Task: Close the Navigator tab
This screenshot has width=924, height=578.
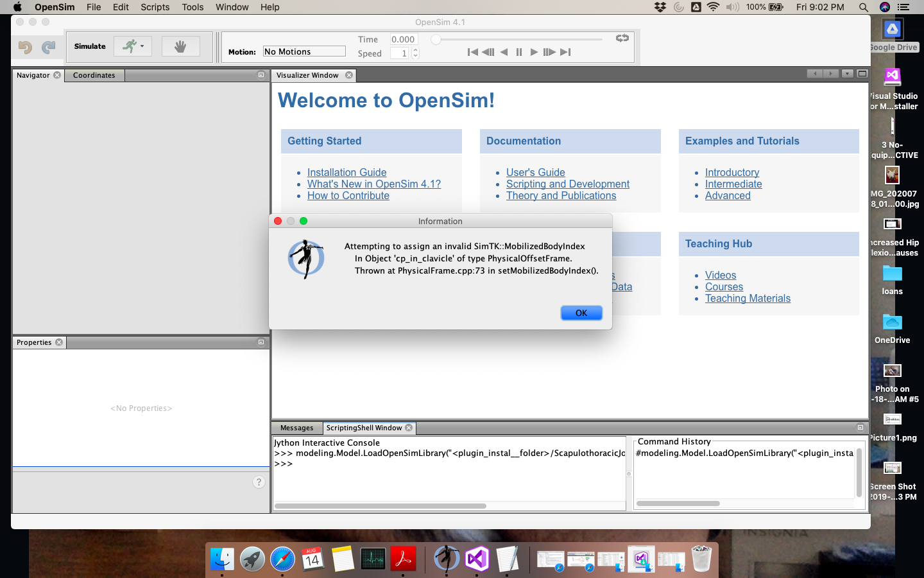Action: point(57,75)
